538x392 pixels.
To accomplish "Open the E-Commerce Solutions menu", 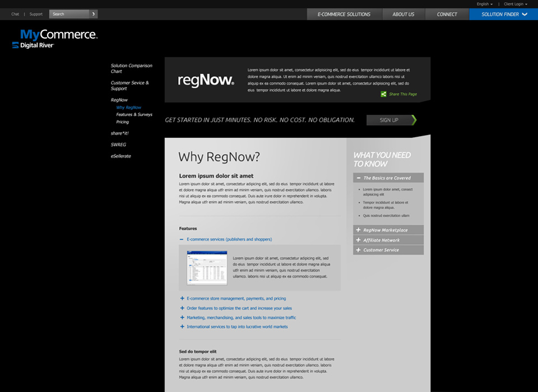I will [x=344, y=15].
